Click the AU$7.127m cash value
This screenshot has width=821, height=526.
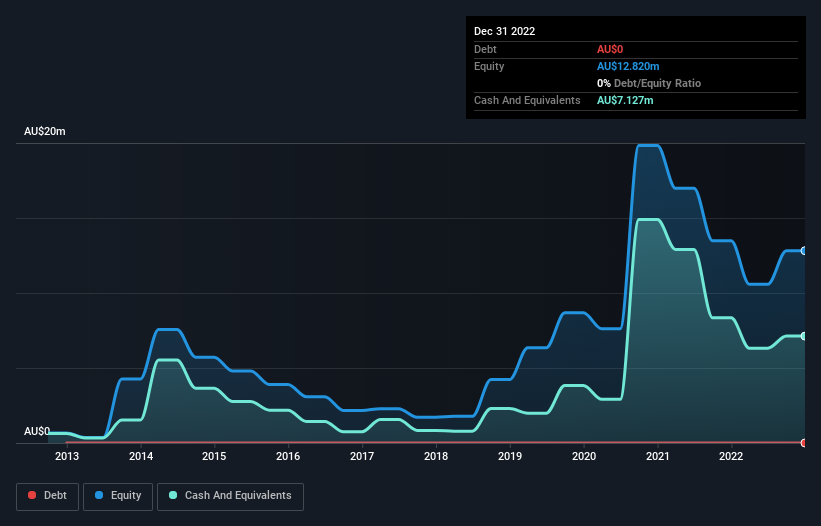(625, 100)
